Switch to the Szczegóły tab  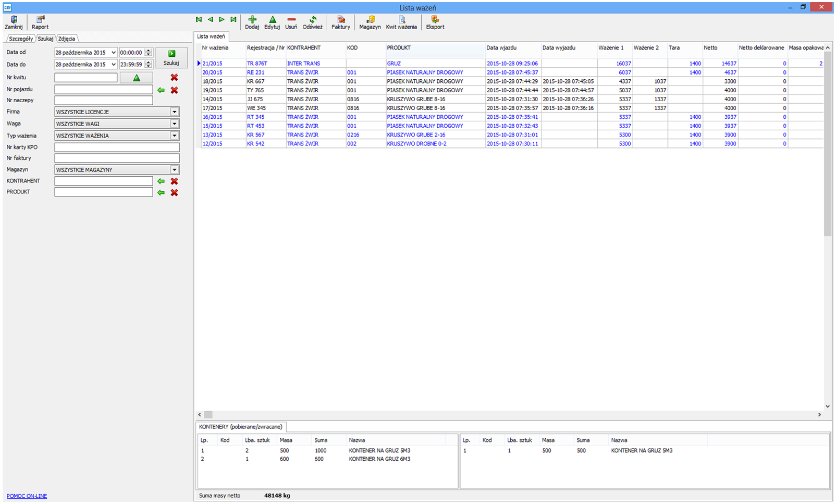21,39
